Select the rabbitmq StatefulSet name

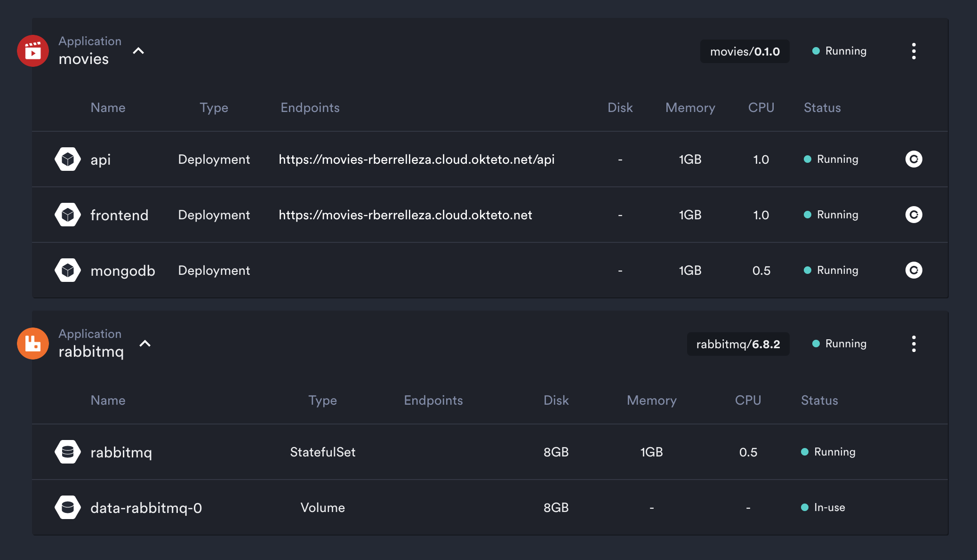click(121, 453)
